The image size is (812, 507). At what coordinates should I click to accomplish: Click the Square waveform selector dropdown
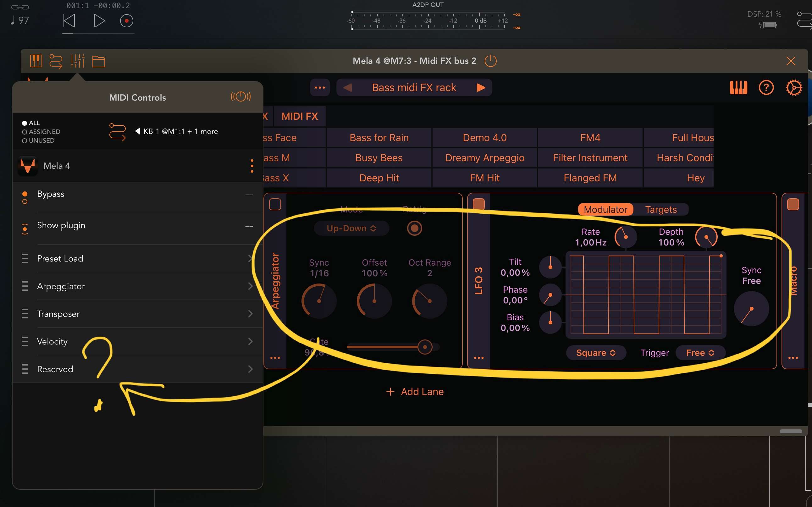click(x=594, y=353)
